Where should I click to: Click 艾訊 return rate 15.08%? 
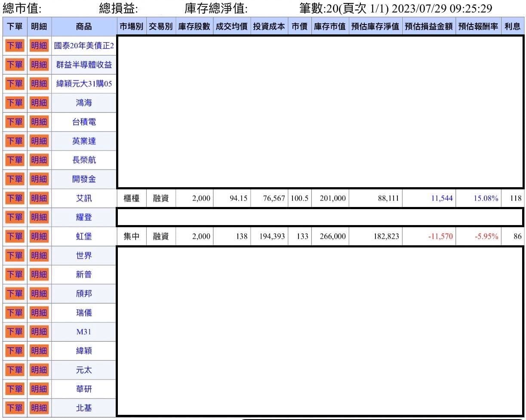pos(486,198)
